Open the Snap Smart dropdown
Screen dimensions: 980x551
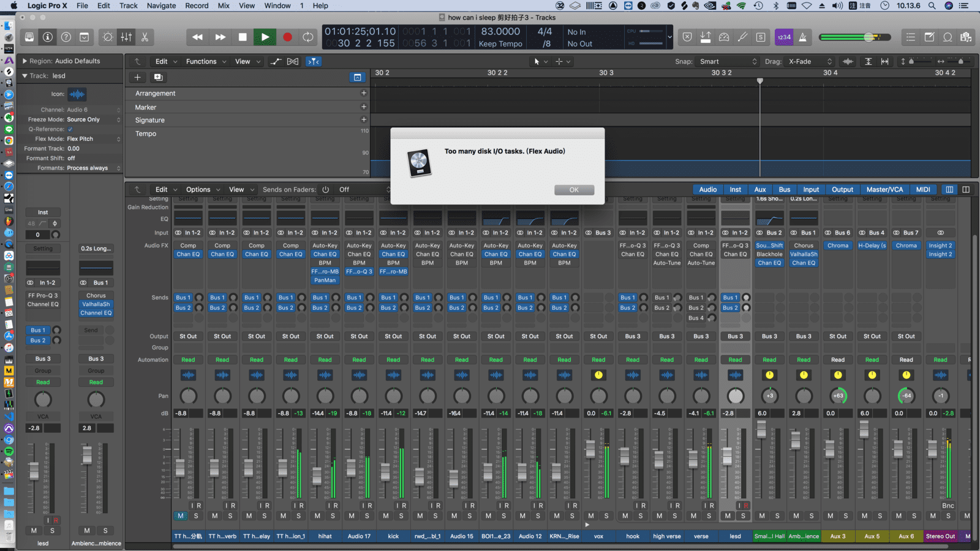pos(728,61)
